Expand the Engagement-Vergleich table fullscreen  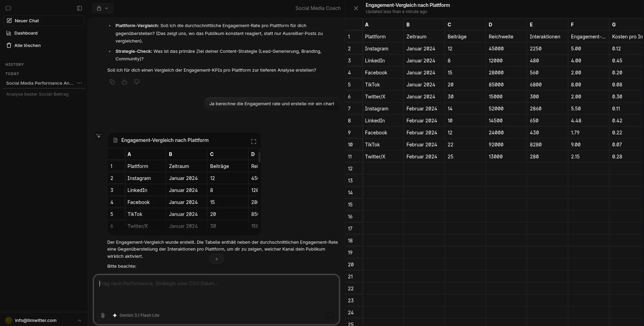[254, 141]
